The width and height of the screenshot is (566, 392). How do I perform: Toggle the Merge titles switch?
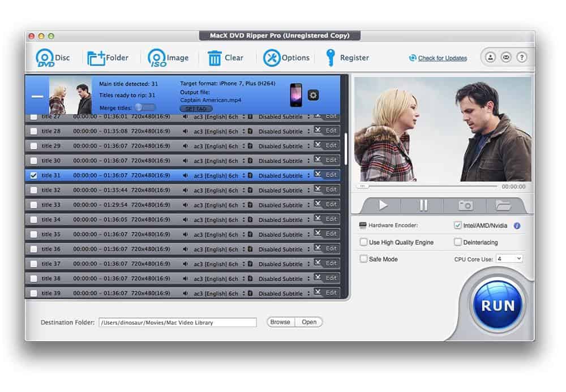[145, 107]
